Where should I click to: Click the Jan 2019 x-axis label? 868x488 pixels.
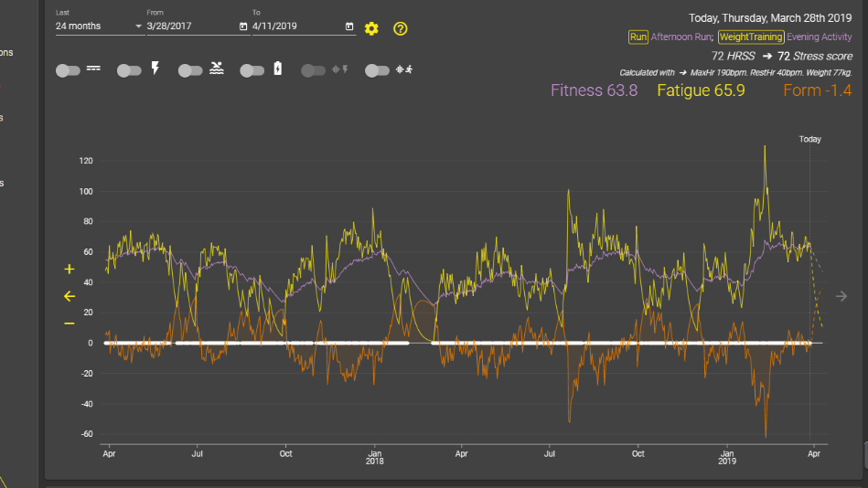coord(727,458)
